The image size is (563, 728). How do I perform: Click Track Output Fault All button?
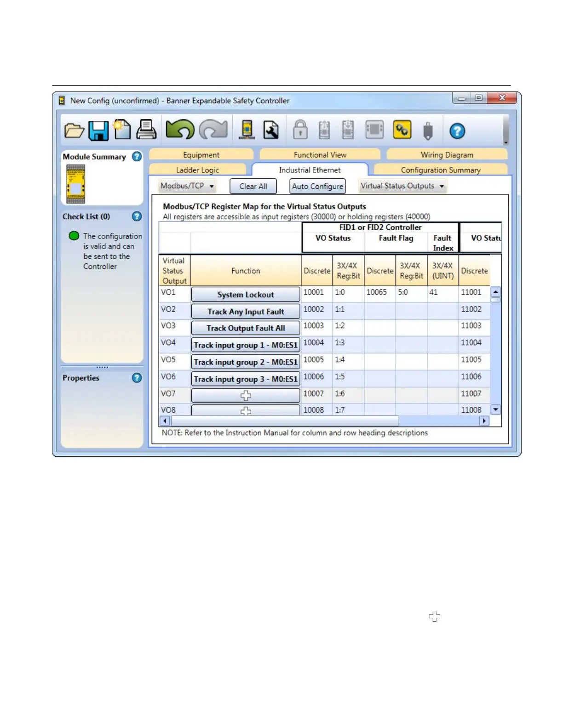(x=246, y=328)
